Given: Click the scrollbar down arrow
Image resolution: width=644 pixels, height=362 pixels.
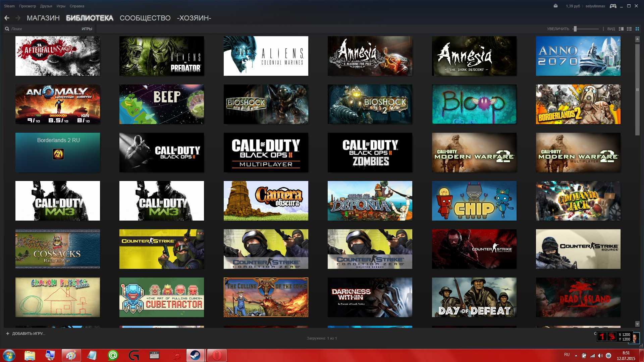Looking at the screenshot, I should [x=637, y=324].
